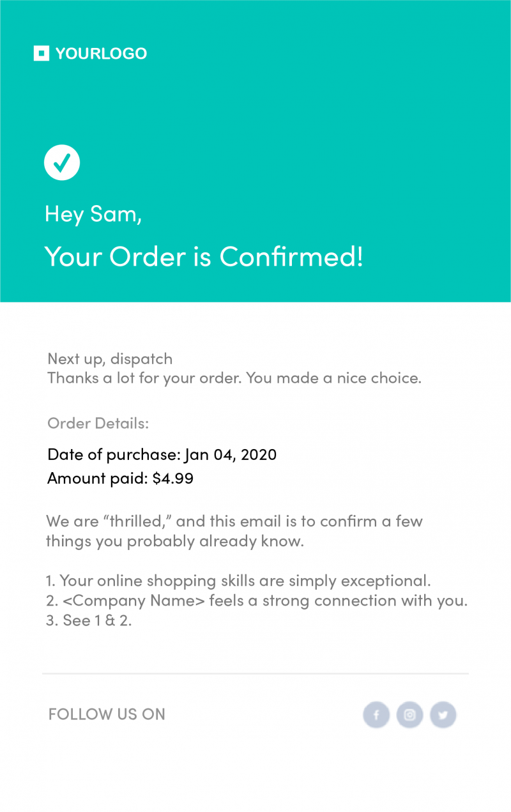Image resolution: width=511 pixels, height=812 pixels.
Task: Click list item about online shopping skills
Action: pos(238,581)
